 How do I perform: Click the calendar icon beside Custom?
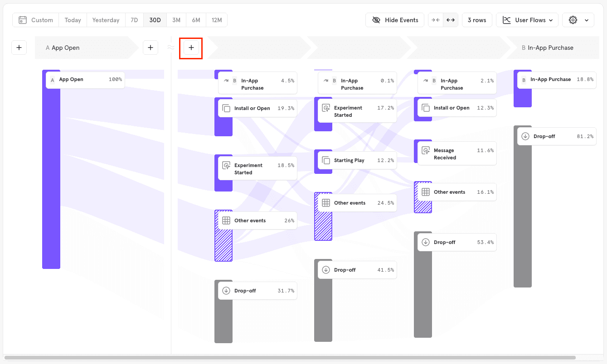(x=22, y=20)
